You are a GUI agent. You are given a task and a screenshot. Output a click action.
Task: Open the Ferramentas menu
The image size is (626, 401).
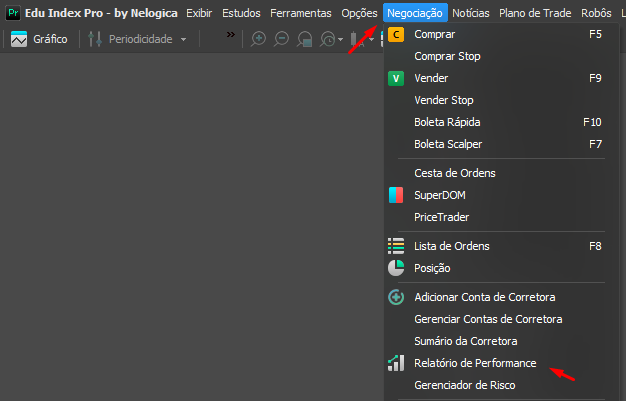[301, 13]
